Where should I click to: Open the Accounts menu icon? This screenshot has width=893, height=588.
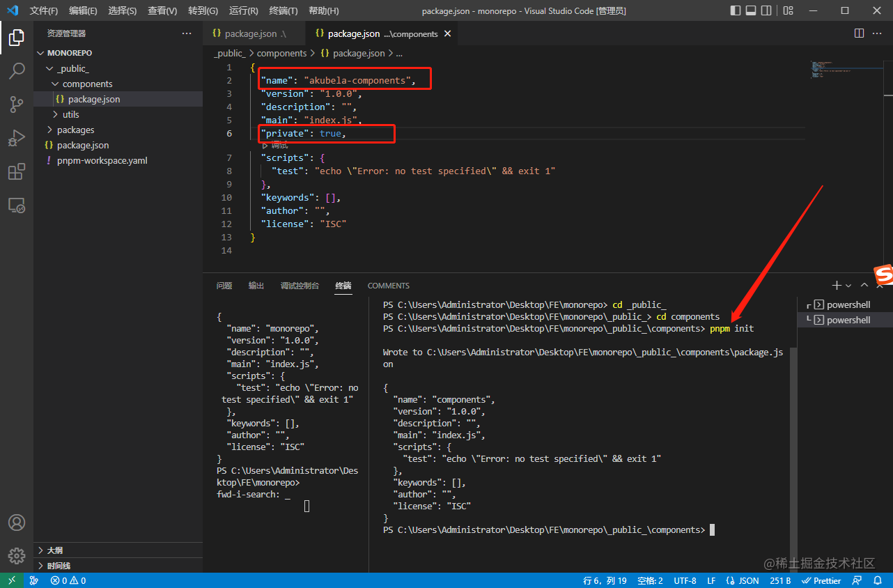17,523
